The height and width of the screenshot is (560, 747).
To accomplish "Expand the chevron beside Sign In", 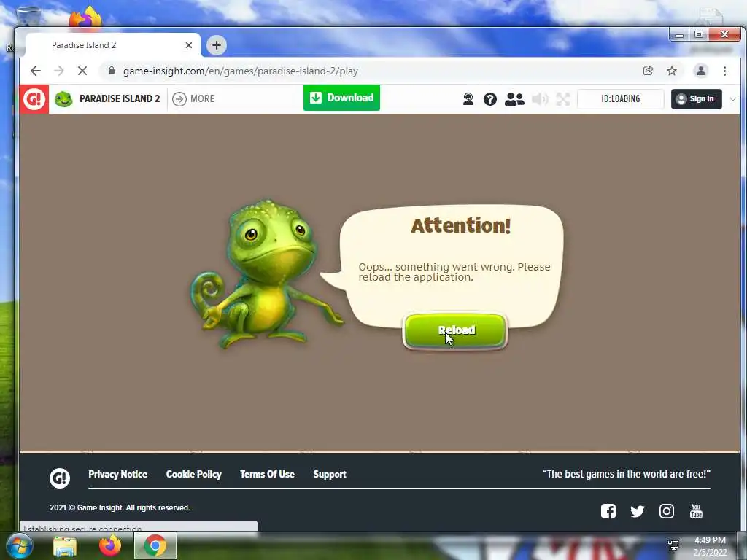I will click(732, 99).
